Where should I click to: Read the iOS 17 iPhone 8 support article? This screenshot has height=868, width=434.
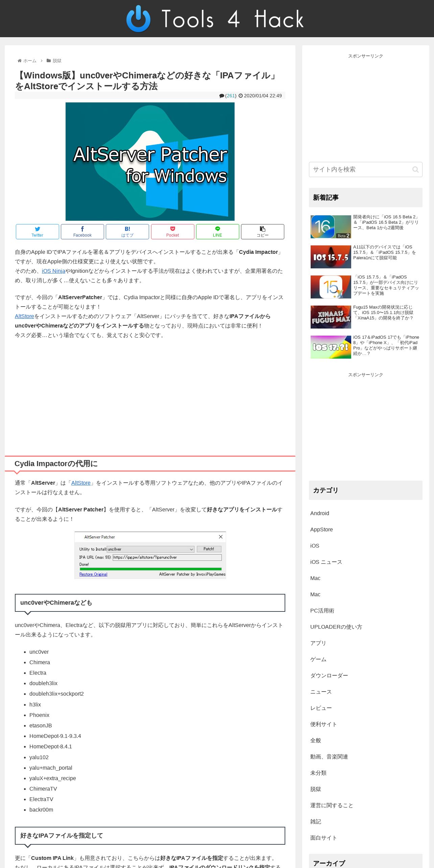click(x=386, y=345)
